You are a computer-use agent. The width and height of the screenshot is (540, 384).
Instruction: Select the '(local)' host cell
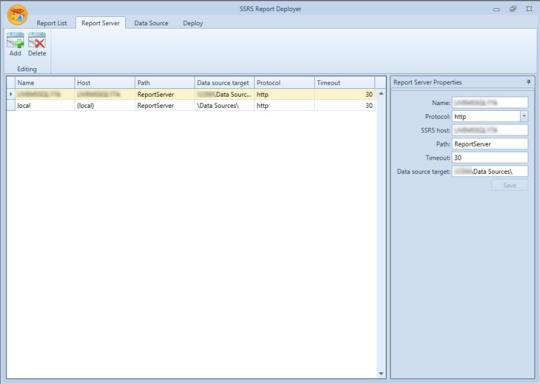105,105
